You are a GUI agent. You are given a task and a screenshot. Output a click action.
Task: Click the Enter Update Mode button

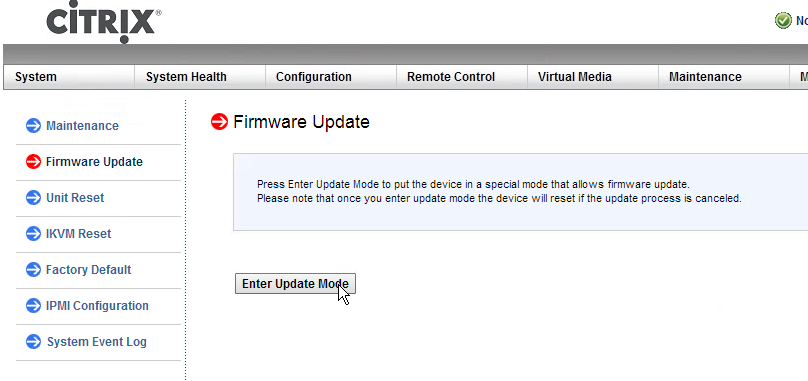click(x=295, y=284)
